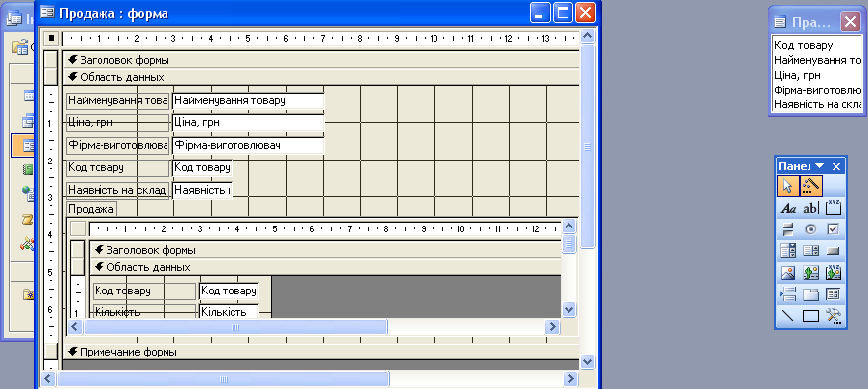Viewport: 868px width, 389px height.
Task: Click subform horizontal scrollbar right arrow
Action: (x=552, y=327)
